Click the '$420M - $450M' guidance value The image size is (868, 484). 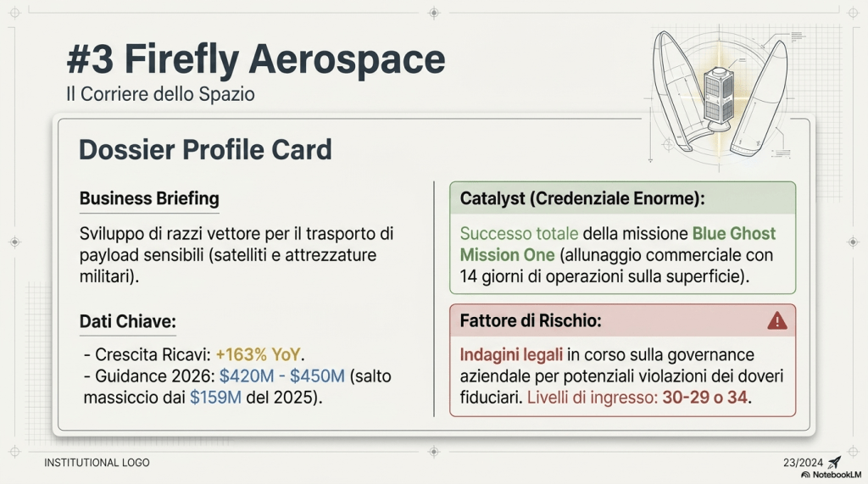[x=281, y=376]
